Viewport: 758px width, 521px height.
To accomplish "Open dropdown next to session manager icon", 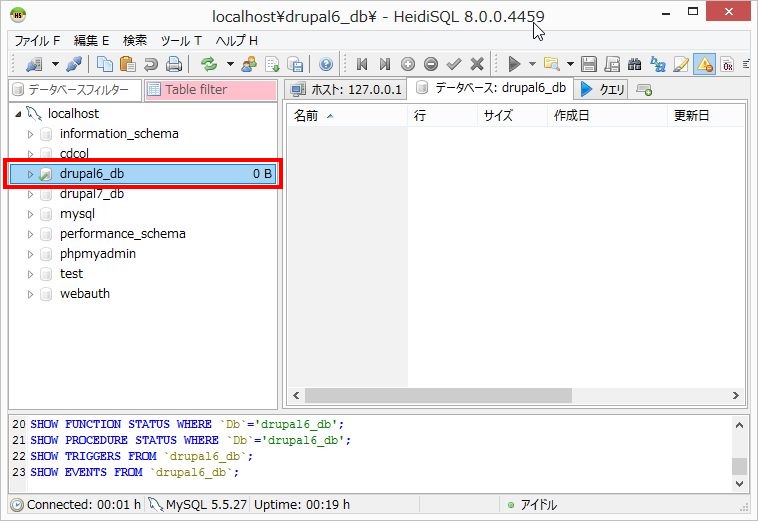I will coord(56,64).
